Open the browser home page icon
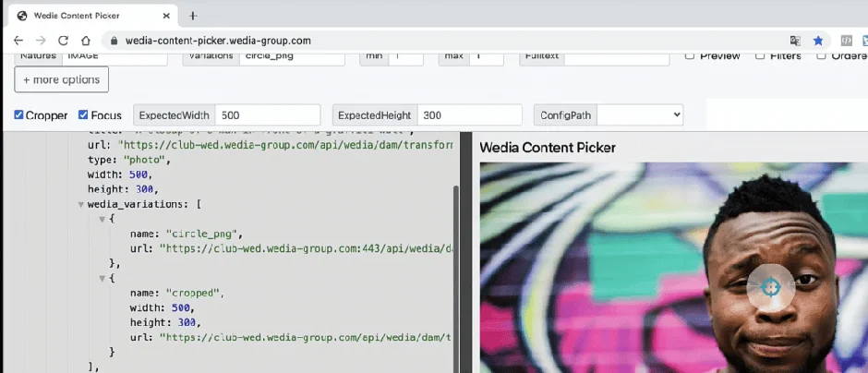Screen dimensions: 868x373 (85, 41)
